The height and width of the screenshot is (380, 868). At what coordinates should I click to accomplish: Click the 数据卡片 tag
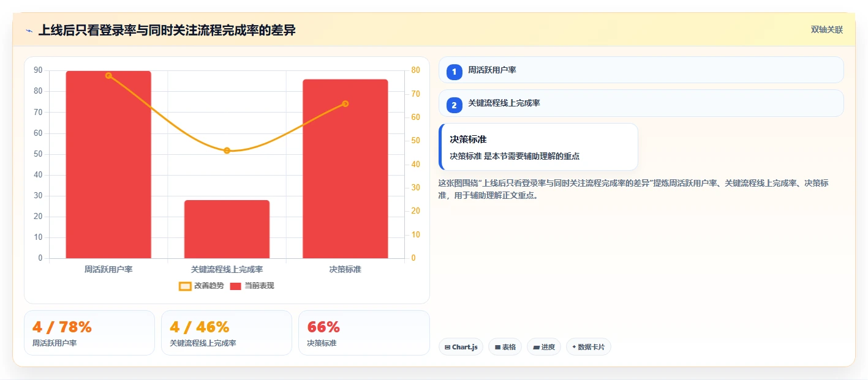tap(589, 347)
